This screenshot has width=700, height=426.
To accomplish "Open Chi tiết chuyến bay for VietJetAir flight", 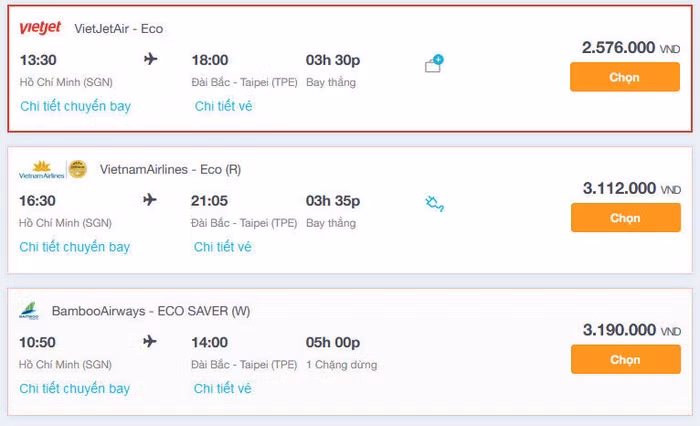I will tap(75, 106).
